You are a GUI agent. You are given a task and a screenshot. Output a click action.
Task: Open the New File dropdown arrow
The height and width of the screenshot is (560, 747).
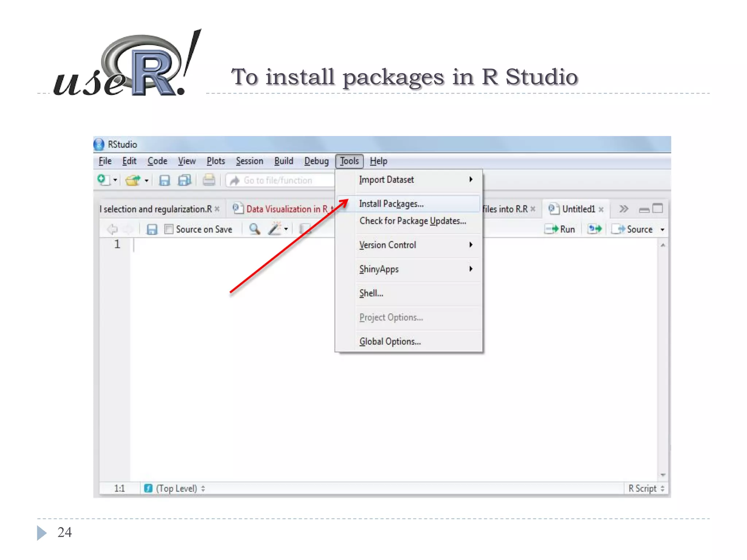tap(115, 180)
